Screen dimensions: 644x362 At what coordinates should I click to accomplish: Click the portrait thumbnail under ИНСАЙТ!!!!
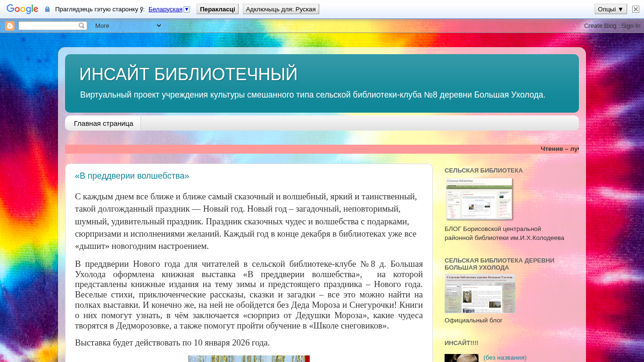[x=462, y=358]
